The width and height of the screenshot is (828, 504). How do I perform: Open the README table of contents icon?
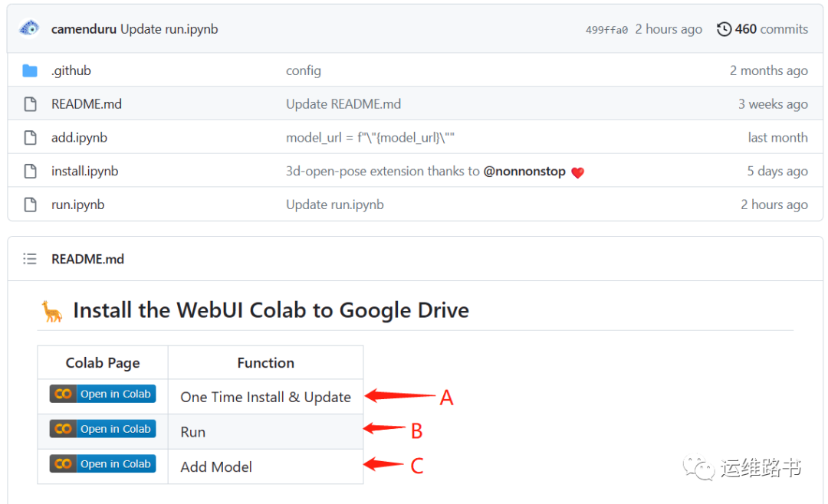pos(30,259)
